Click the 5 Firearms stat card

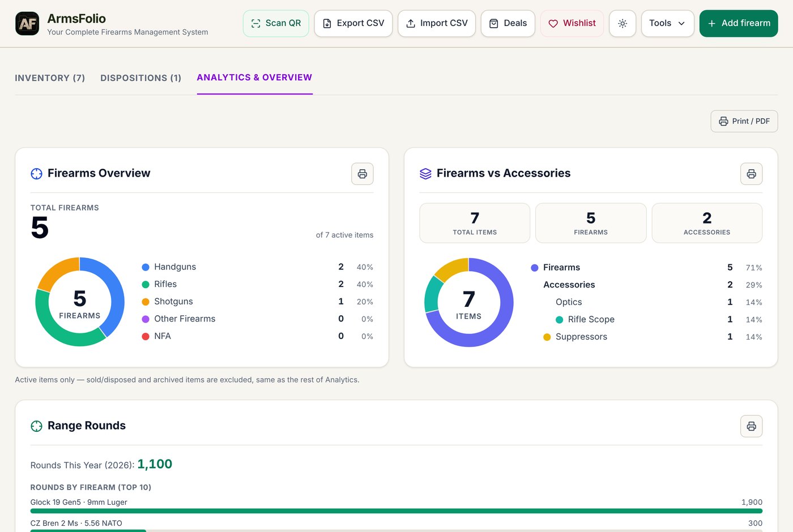pyautogui.click(x=591, y=223)
